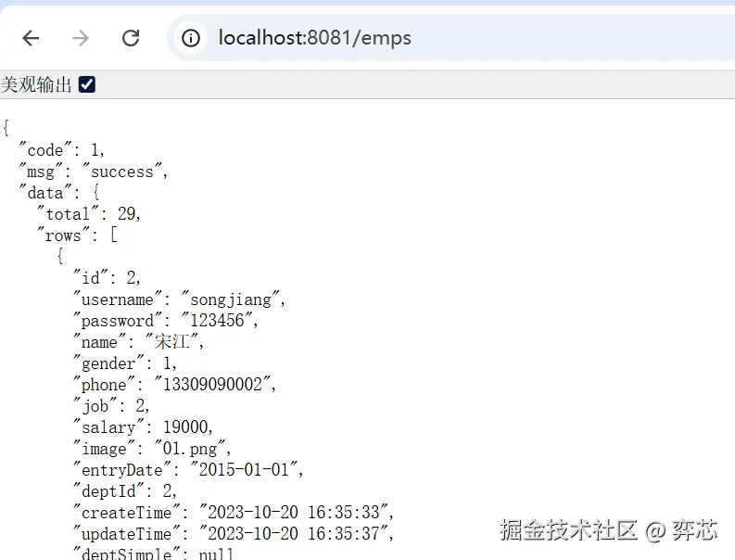
Task: Click the "rows": [ line
Action: pyautogui.click(x=77, y=235)
